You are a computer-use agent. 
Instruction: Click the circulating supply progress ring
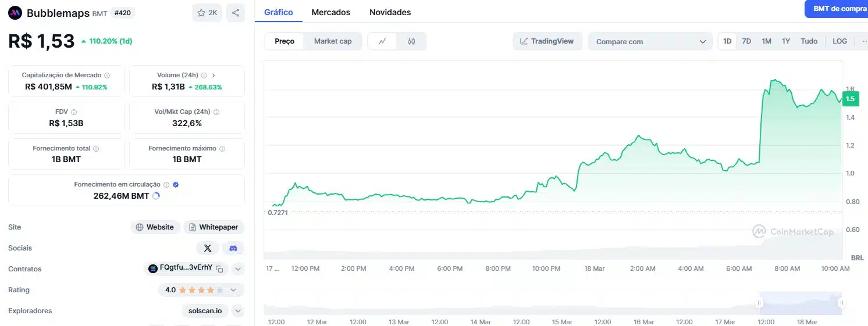(x=155, y=196)
